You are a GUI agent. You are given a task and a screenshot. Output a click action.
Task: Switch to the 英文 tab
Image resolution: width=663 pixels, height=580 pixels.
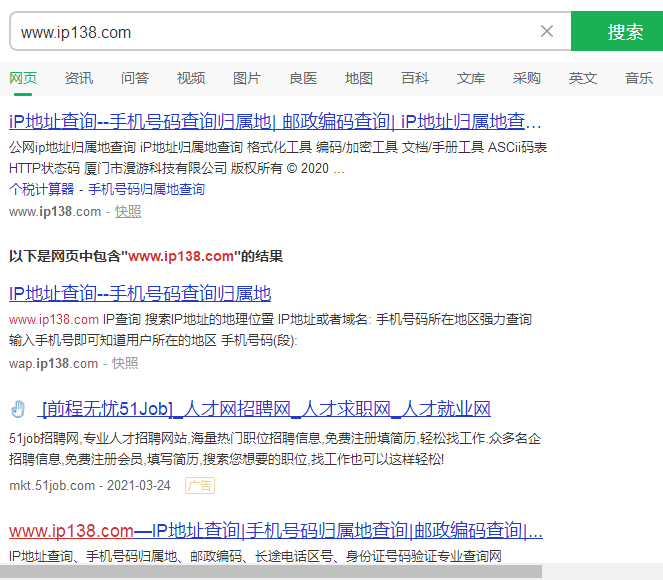(x=583, y=78)
